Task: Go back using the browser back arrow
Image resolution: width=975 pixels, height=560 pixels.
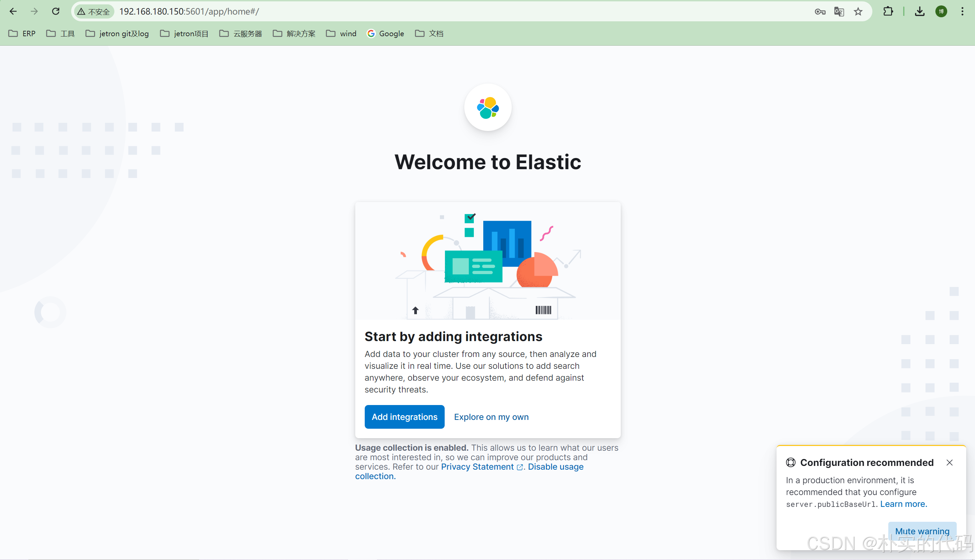Action: pyautogui.click(x=13, y=12)
